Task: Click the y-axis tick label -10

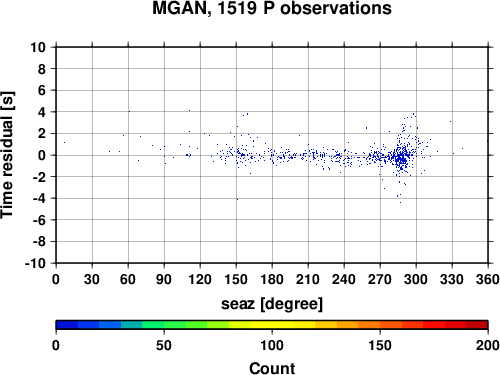Action: click(35, 263)
